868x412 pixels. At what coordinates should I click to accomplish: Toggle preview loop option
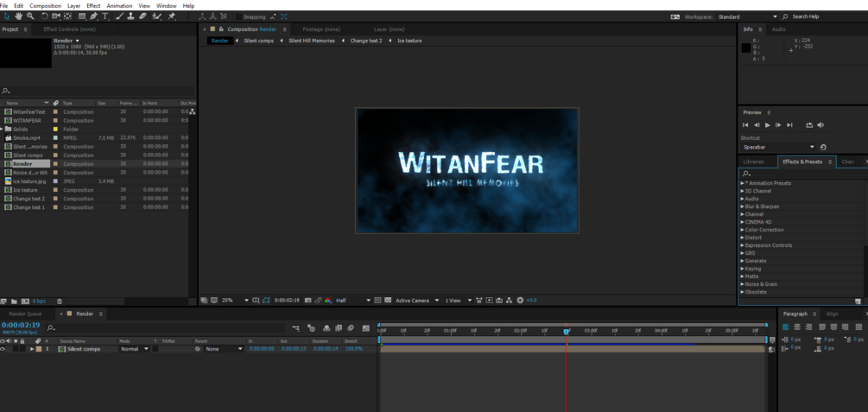809,125
